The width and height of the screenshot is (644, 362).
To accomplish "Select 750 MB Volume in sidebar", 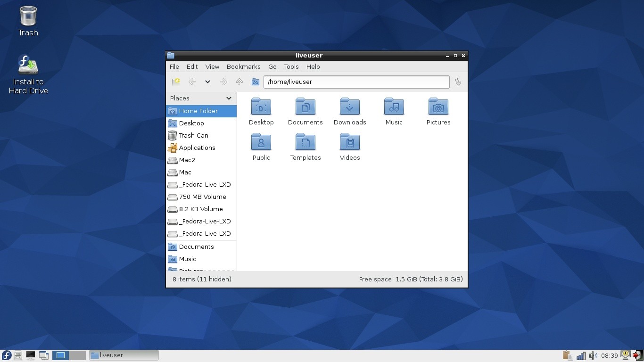I will (x=202, y=197).
